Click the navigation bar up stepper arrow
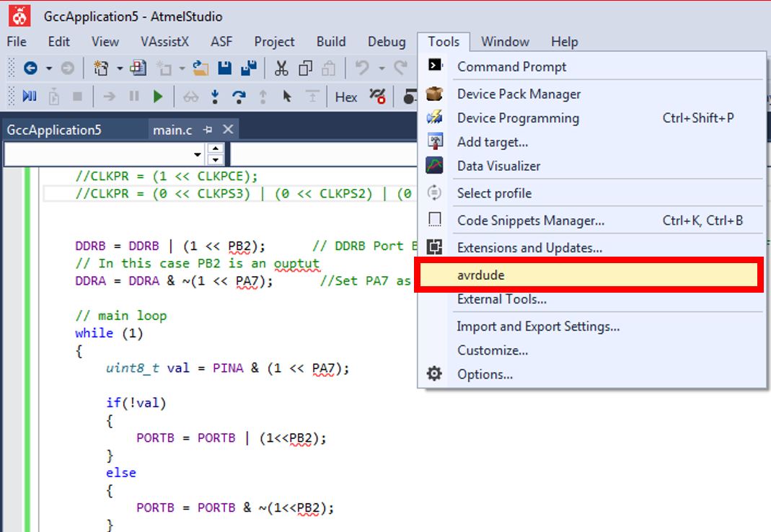 coord(216,148)
